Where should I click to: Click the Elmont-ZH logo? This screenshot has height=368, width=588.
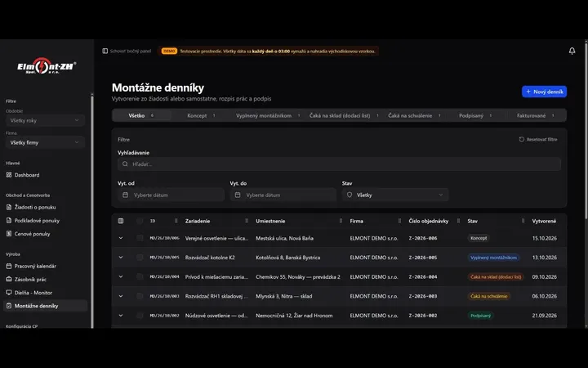tap(47, 66)
